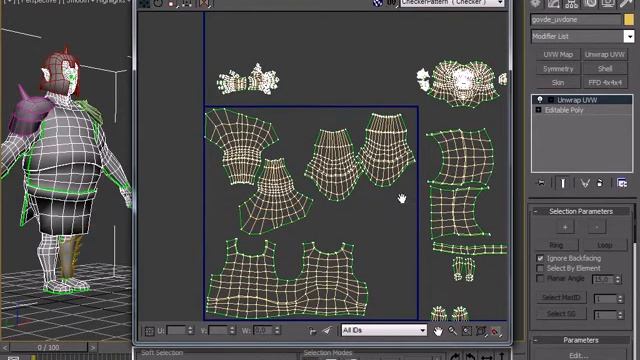Click the timeline previous frame arrow
Screen dimensions: 640x360
4,348
